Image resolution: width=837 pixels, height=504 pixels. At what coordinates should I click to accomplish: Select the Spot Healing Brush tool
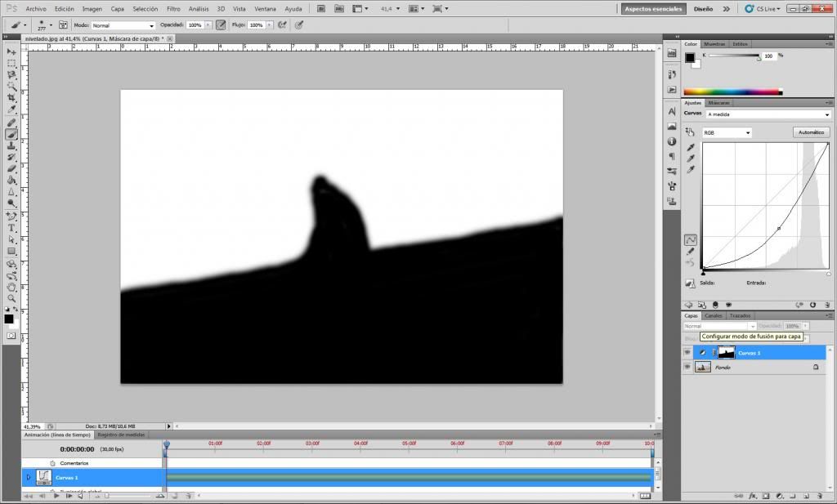[x=11, y=123]
